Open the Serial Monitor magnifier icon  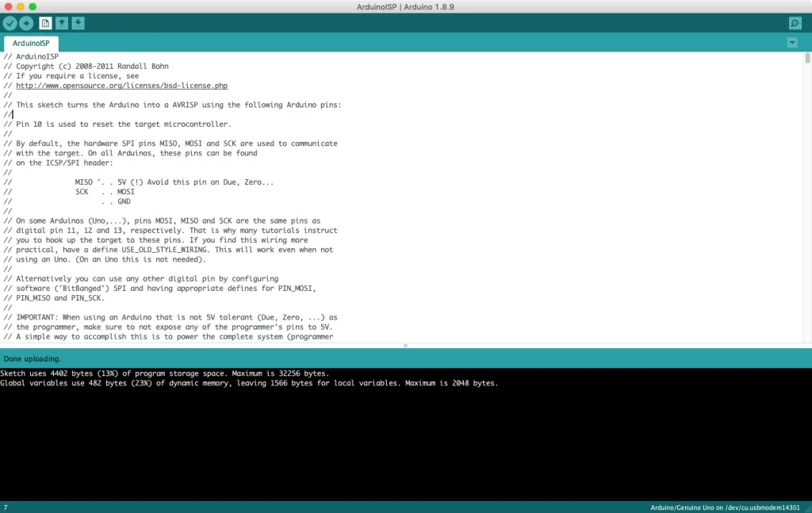[795, 24]
